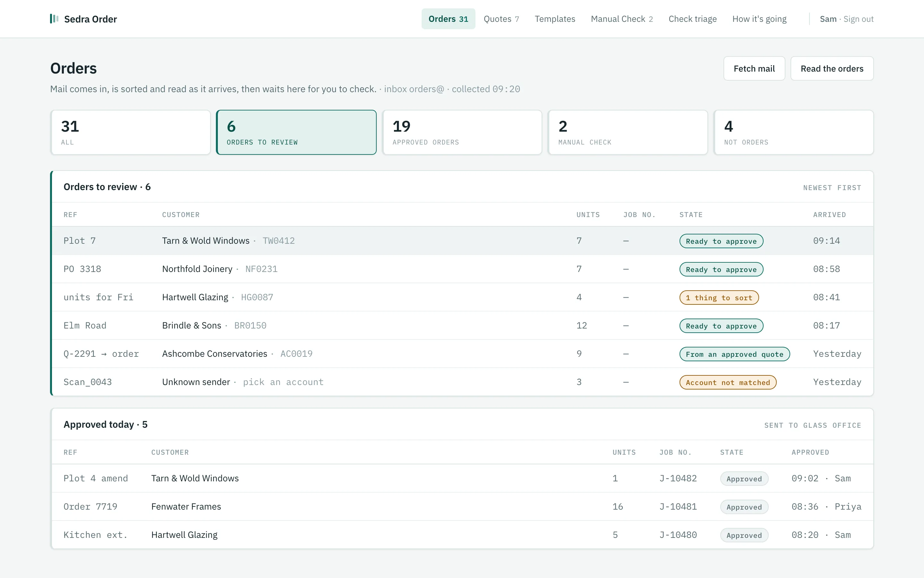Click the Approved badge for J-10480

(744, 536)
